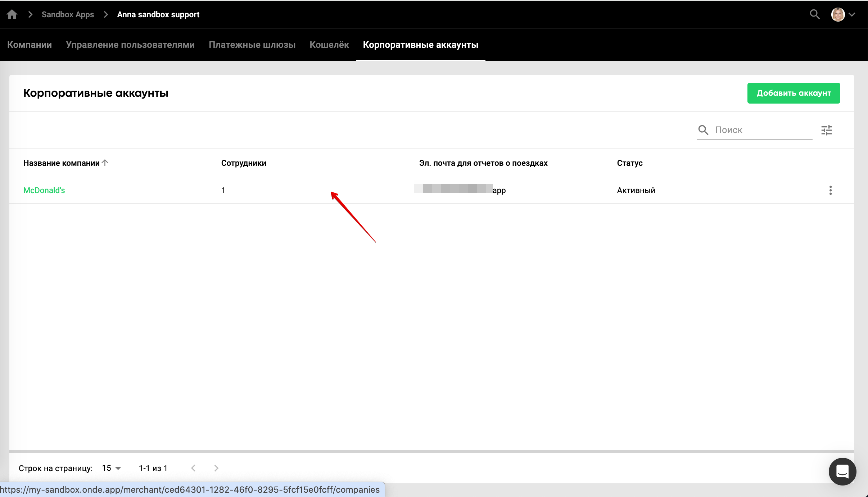Screen dimensions: 868x497
Task: Select the Платежные шлюзы tab
Action: pos(252,45)
